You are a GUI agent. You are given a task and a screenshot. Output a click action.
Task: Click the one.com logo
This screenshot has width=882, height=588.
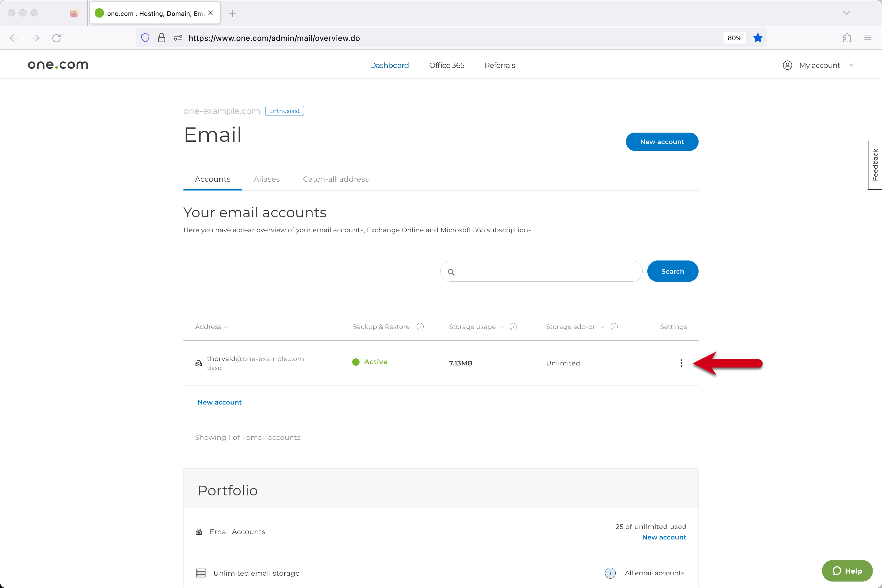point(58,65)
